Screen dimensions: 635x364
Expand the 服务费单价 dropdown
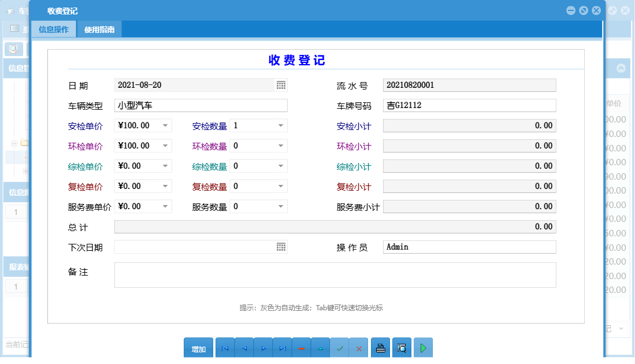(x=164, y=206)
